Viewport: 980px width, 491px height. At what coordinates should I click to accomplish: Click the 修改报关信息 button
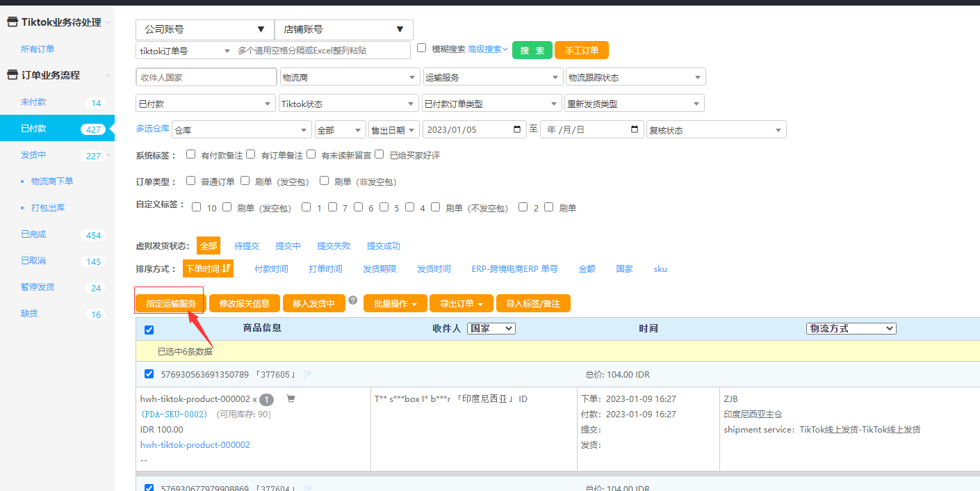tap(245, 303)
